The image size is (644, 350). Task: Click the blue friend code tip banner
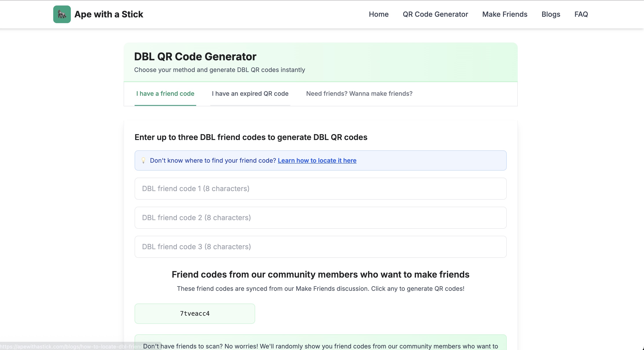click(x=425, y=160)
